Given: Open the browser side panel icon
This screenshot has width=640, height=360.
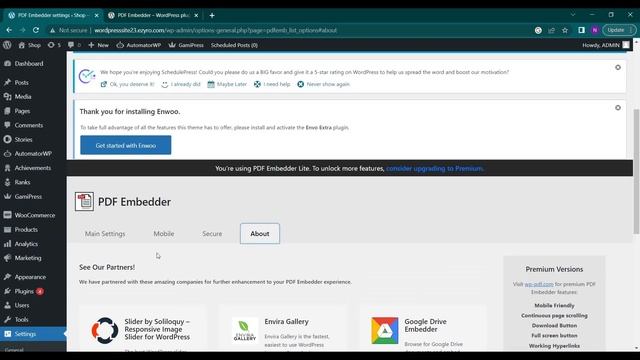Looking at the screenshot, I should 581,30.
